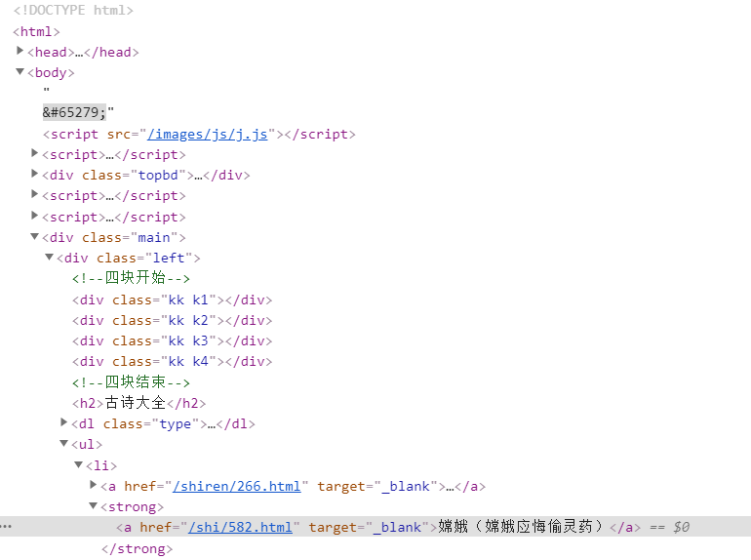Expand the head element node
Viewport: 751px width, 560px height.
pyautogui.click(x=20, y=51)
